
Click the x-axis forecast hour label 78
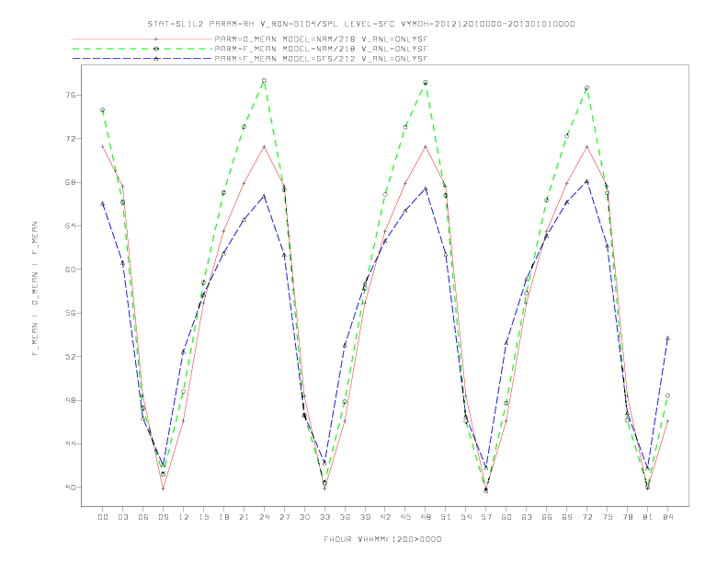[628, 517]
